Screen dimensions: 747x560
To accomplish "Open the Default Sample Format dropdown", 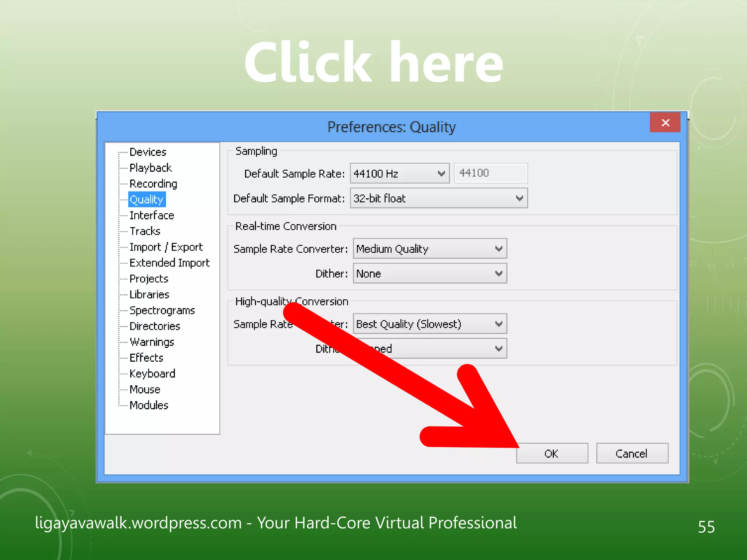I will pos(438,198).
